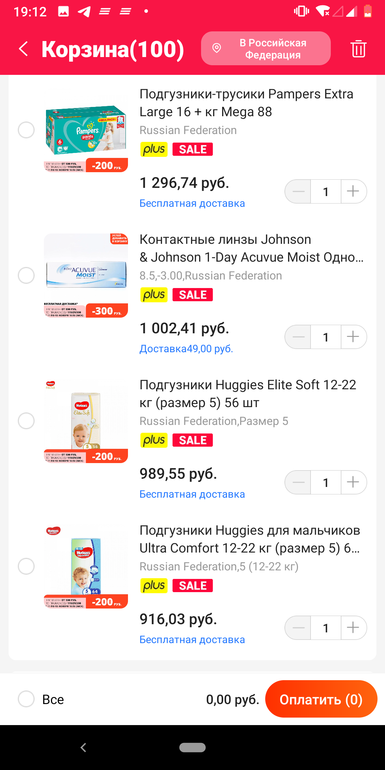Viewport: 385px width, 770px height.
Task: Decrease Huggies Ultra Comfort quantity with minus
Action: point(298,628)
